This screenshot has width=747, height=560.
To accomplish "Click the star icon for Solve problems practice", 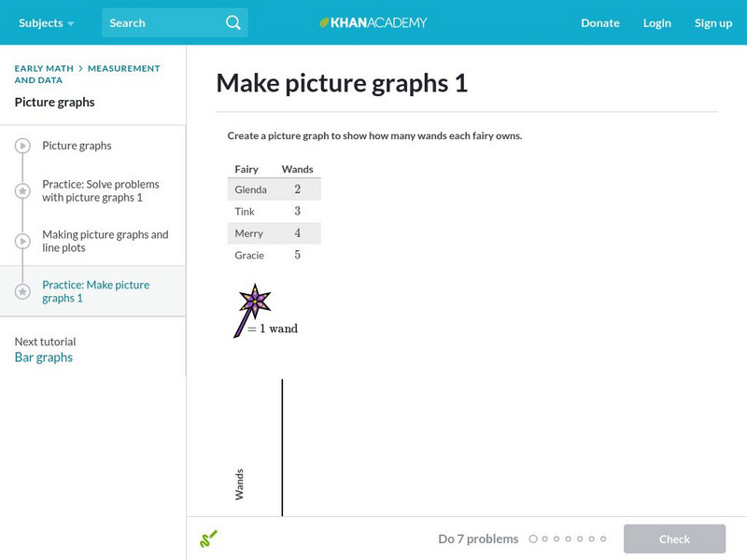I will point(22,191).
